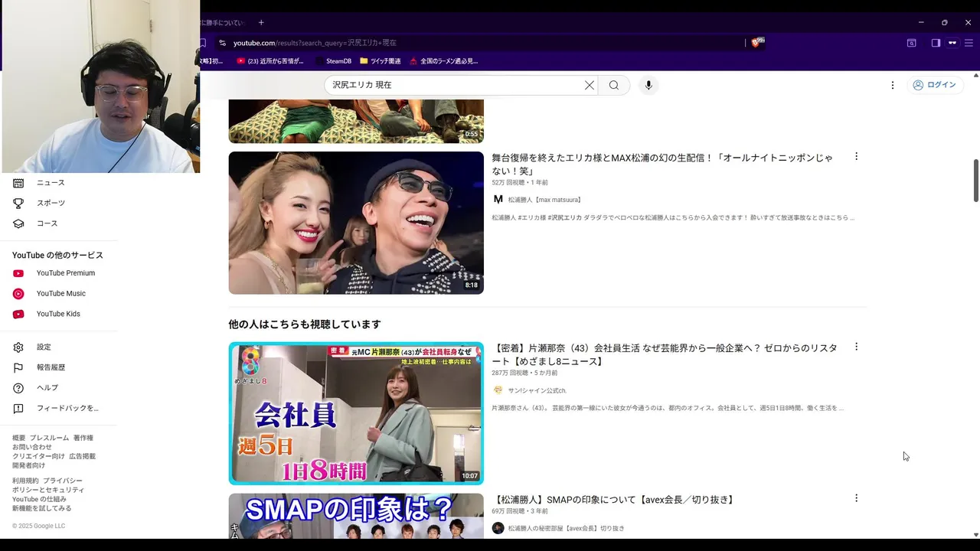The image size is (980, 551).
Task: Open more options for 舞台復帰を終えたエリカ様 video
Action: tap(856, 157)
